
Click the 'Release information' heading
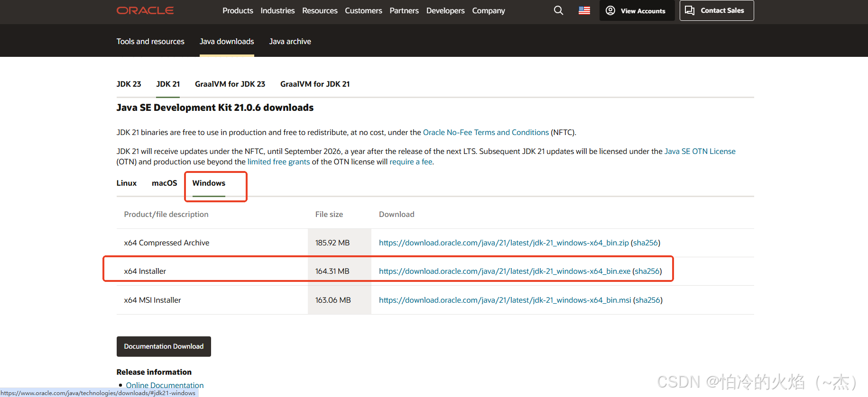pyautogui.click(x=154, y=372)
